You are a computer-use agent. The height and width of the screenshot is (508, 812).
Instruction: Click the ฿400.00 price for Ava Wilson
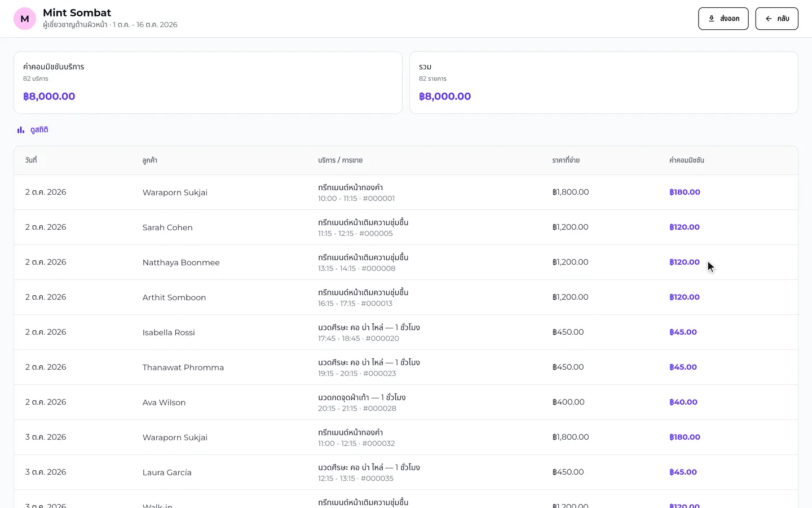568,402
